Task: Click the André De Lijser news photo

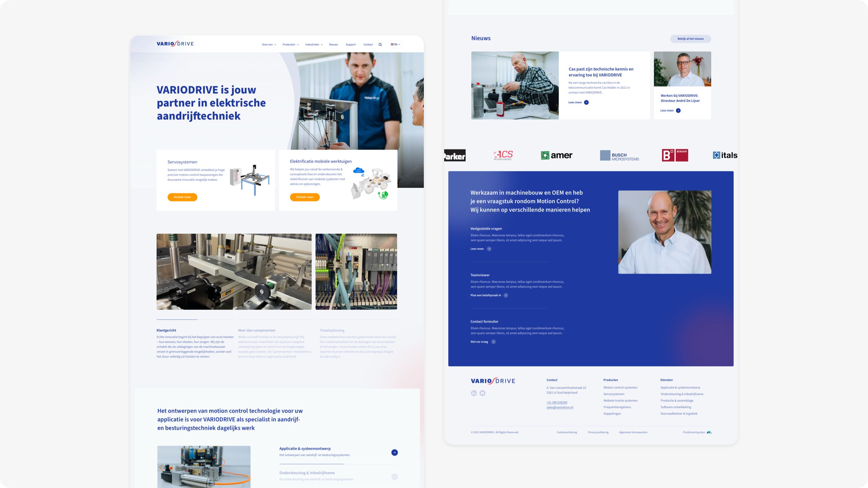Action: (x=682, y=69)
